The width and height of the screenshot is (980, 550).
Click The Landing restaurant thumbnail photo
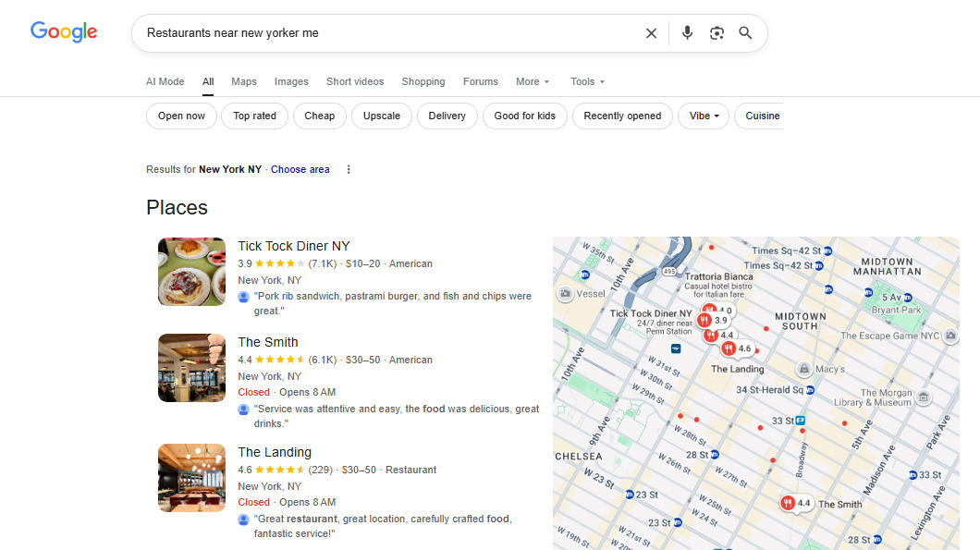click(191, 478)
